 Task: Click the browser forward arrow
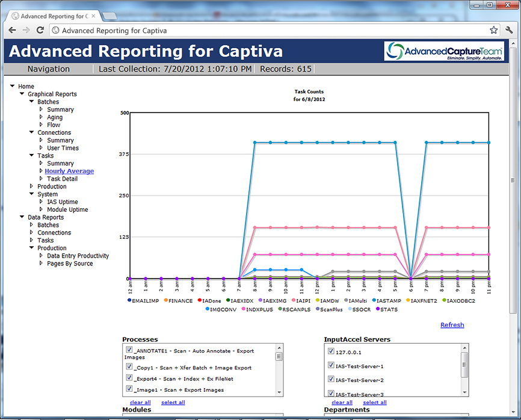coord(26,30)
